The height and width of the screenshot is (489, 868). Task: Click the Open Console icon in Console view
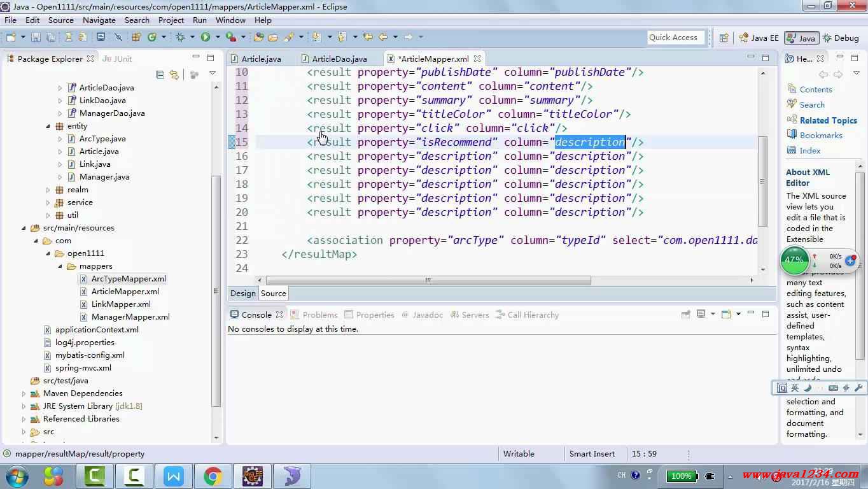tap(726, 314)
